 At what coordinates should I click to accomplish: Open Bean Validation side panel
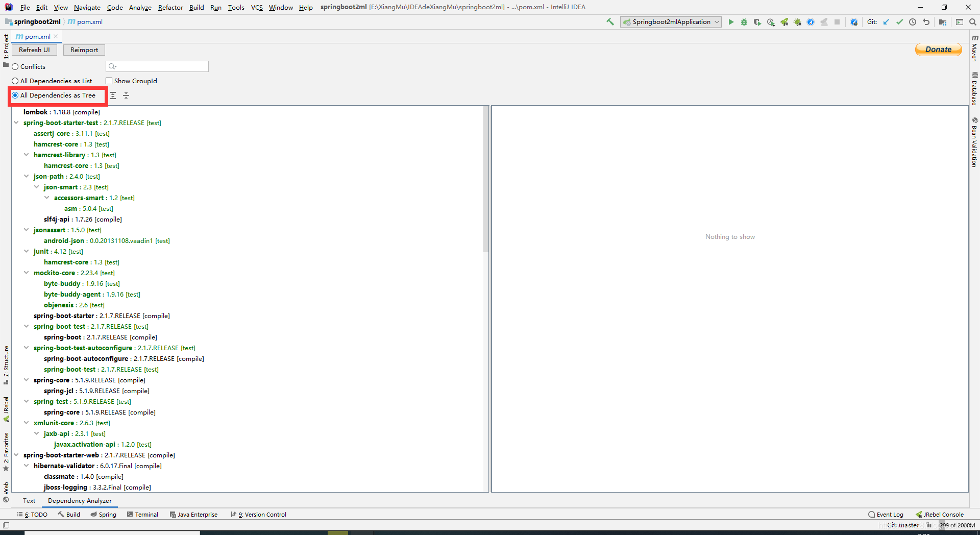click(974, 142)
